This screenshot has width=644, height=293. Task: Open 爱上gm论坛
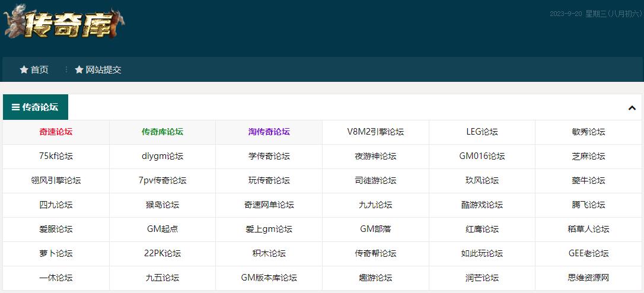click(x=269, y=229)
